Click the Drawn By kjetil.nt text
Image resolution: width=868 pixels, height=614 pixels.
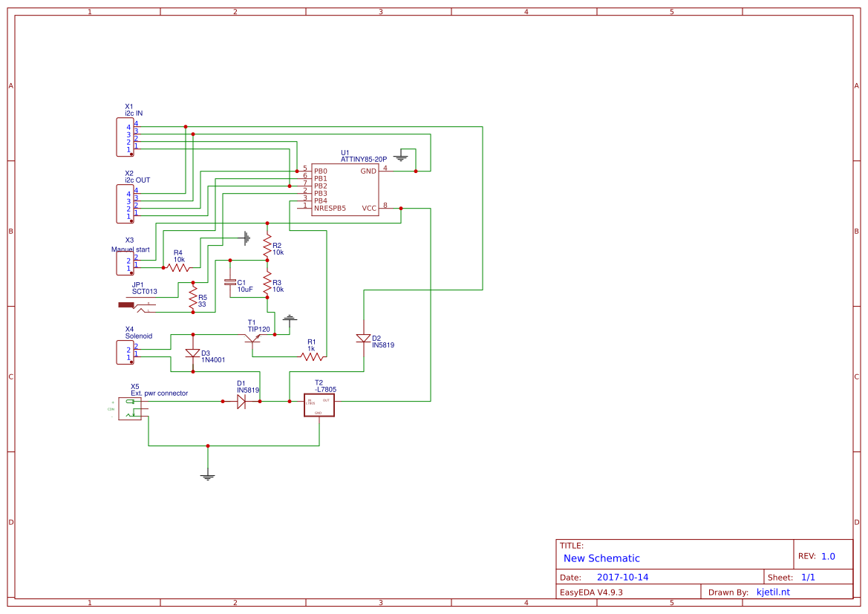click(x=773, y=591)
